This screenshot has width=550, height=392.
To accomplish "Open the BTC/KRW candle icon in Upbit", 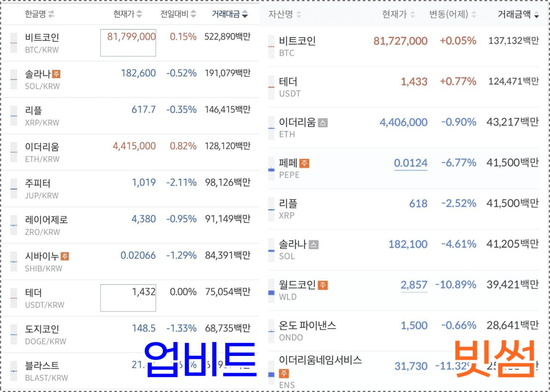I will [14, 43].
